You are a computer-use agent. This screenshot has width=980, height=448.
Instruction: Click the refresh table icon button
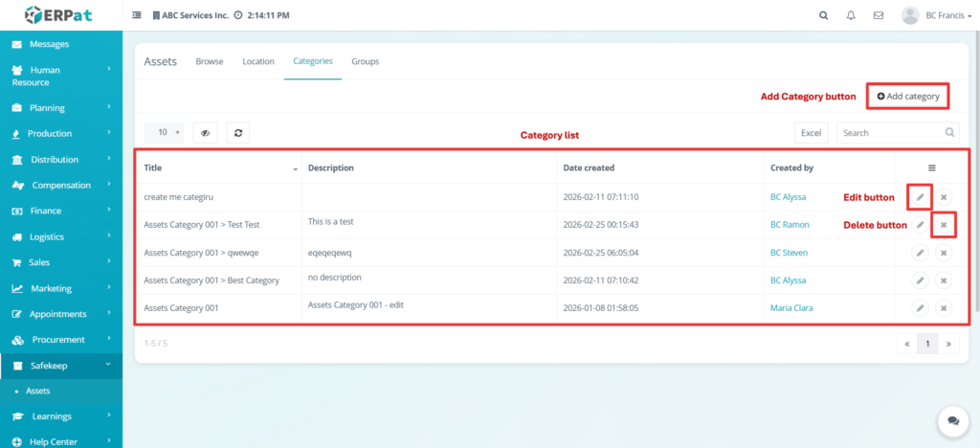point(238,133)
